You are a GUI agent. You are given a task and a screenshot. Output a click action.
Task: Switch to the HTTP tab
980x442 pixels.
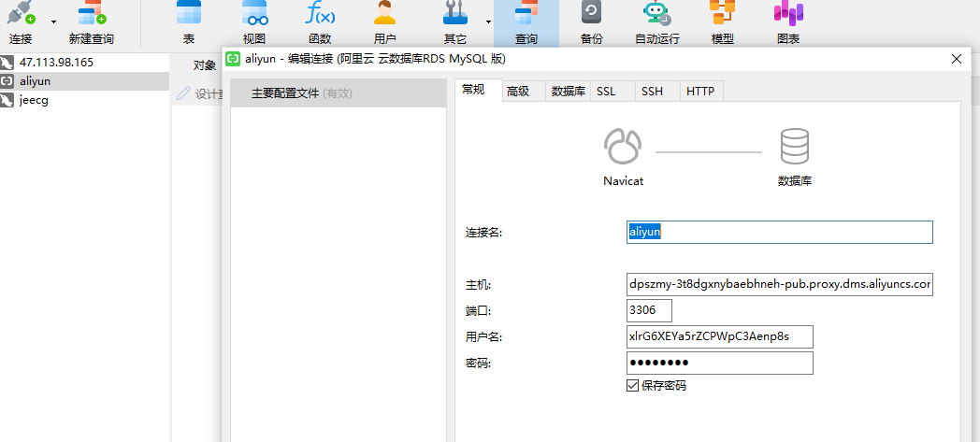(701, 92)
